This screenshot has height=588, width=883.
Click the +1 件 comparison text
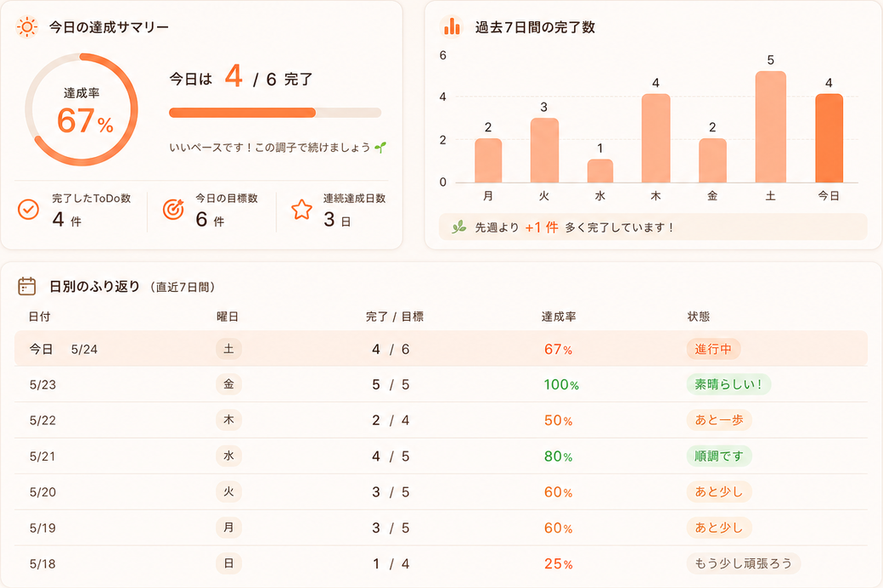click(541, 227)
